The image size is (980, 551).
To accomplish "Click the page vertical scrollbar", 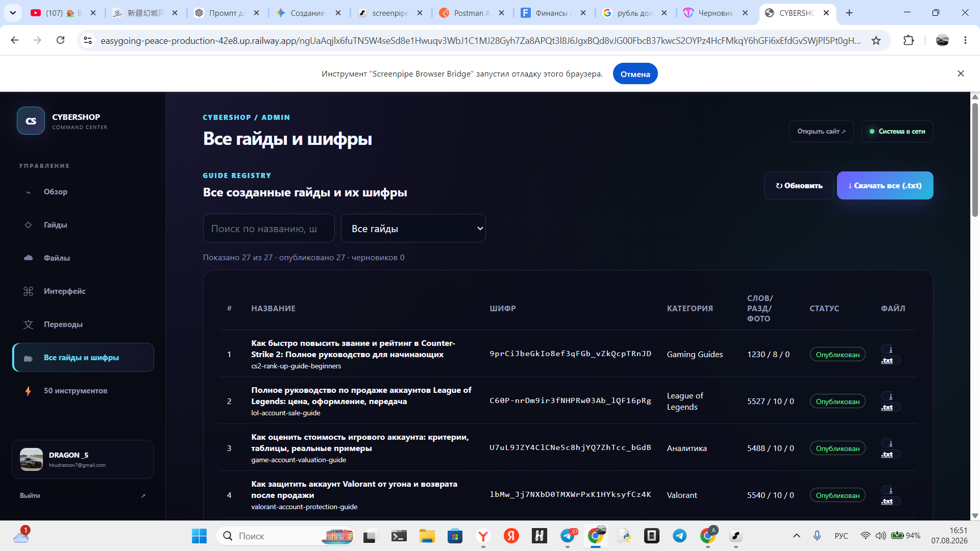I will coord(975,159).
